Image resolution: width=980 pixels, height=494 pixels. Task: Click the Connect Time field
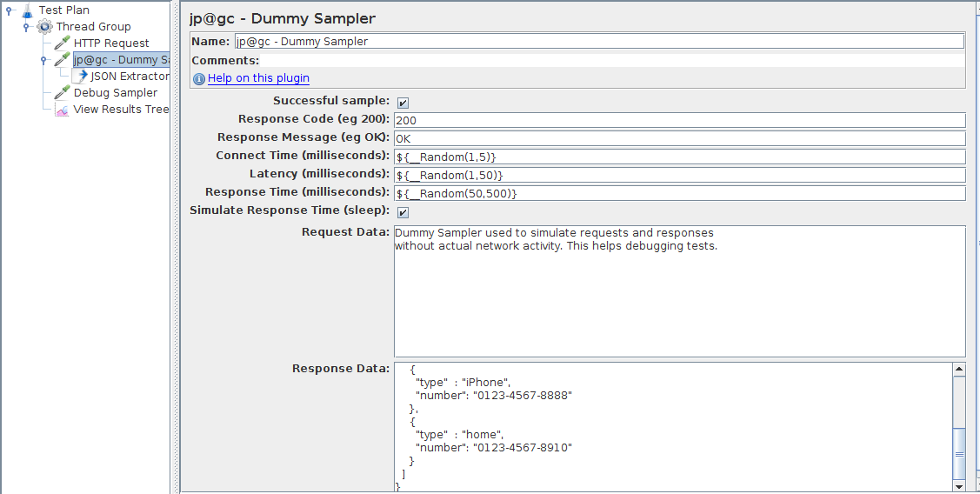[679, 157]
